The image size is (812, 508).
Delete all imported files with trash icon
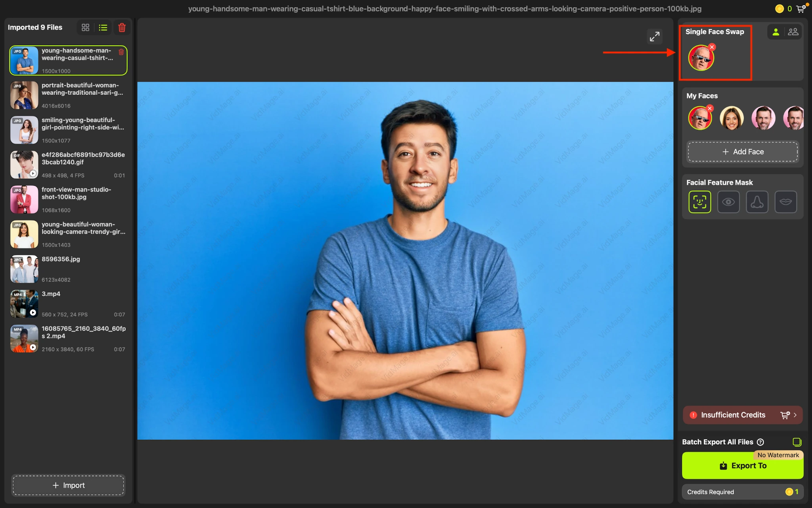(122, 27)
